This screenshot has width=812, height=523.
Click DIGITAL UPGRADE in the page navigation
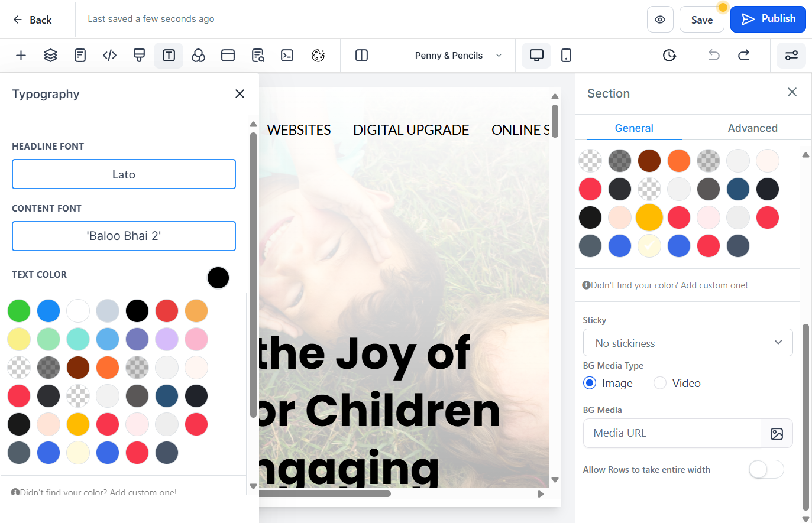(x=411, y=130)
